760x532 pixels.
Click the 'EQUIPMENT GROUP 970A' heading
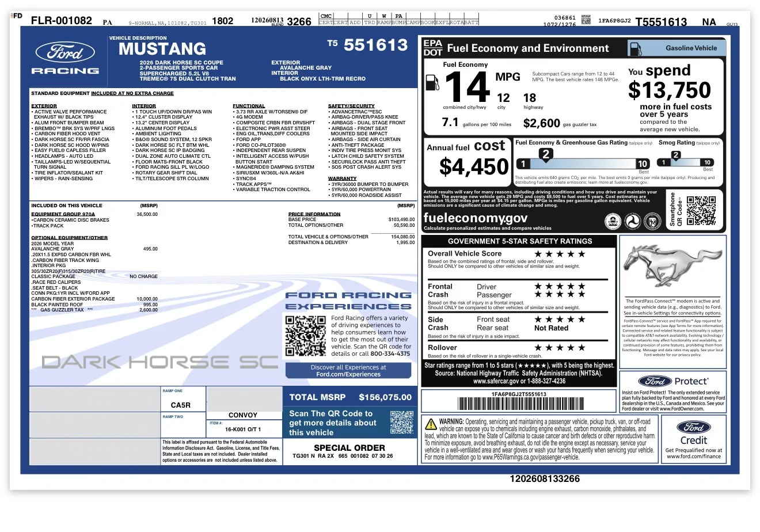[x=63, y=214]
